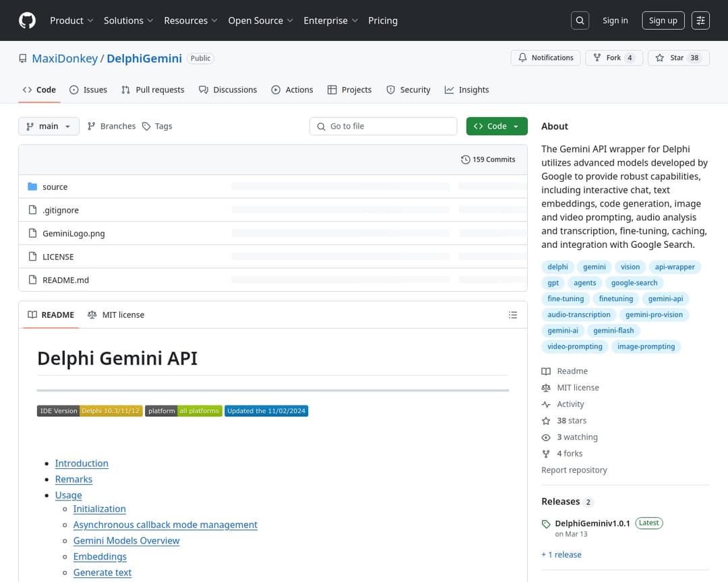Click the platform all platforms badge

coord(183,411)
